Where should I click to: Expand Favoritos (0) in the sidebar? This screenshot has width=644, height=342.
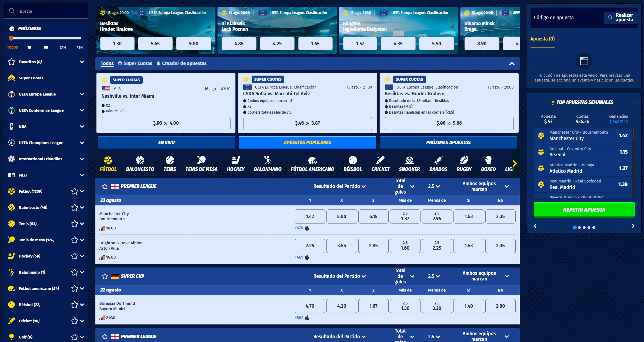pos(82,62)
